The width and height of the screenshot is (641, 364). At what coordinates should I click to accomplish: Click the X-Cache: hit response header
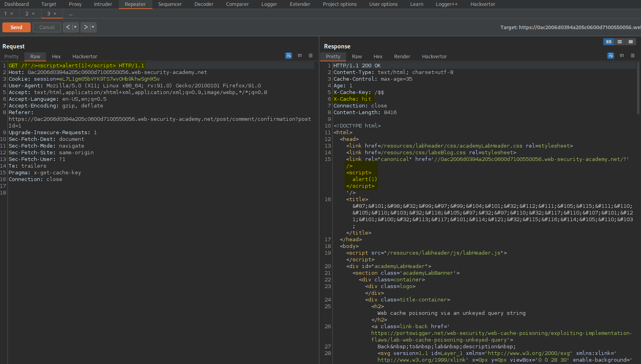tap(352, 99)
